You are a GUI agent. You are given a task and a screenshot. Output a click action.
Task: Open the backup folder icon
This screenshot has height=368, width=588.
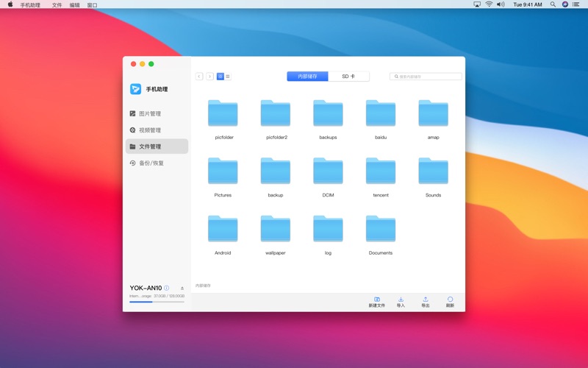point(275,171)
